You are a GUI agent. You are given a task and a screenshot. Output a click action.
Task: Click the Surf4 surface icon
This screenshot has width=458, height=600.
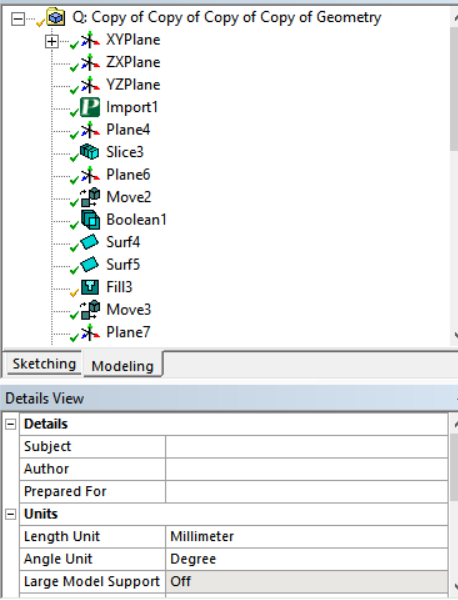pyautogui.click(x=90, y=242)
